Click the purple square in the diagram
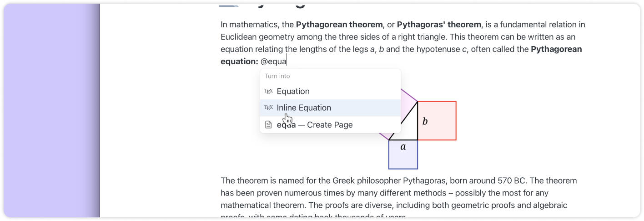 coord(405,97)
